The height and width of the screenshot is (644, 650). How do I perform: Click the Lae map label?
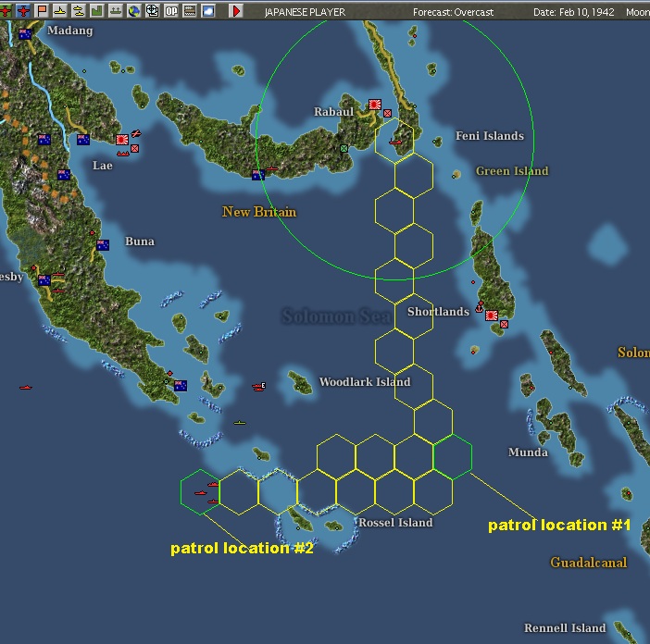pos(103,166)
